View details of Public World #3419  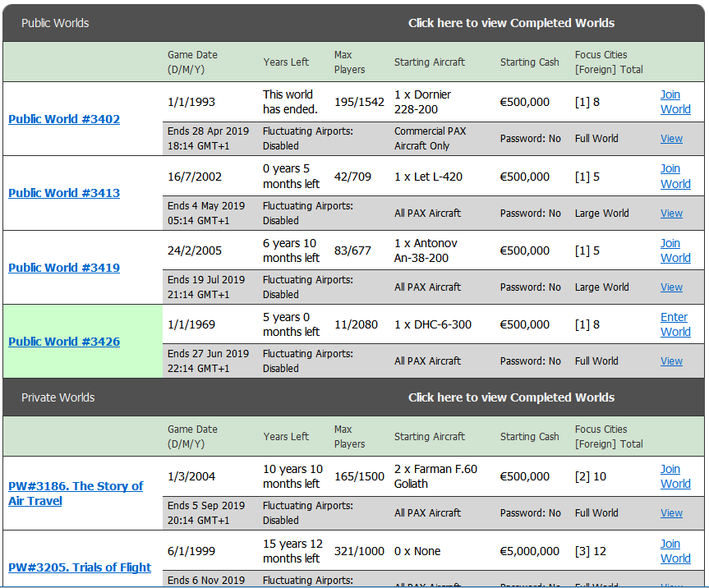point(671,287)
